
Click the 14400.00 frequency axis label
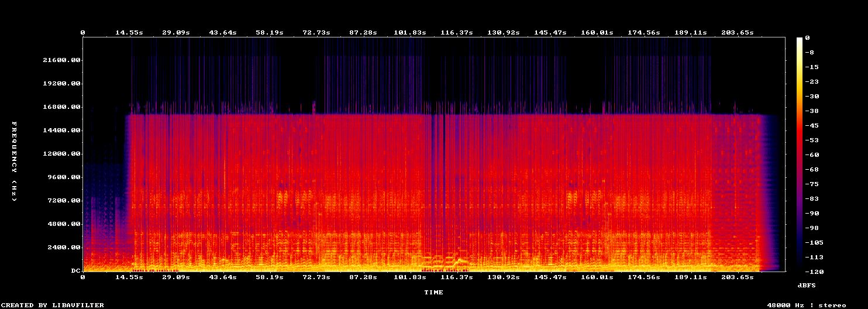(x=62, y=131)
